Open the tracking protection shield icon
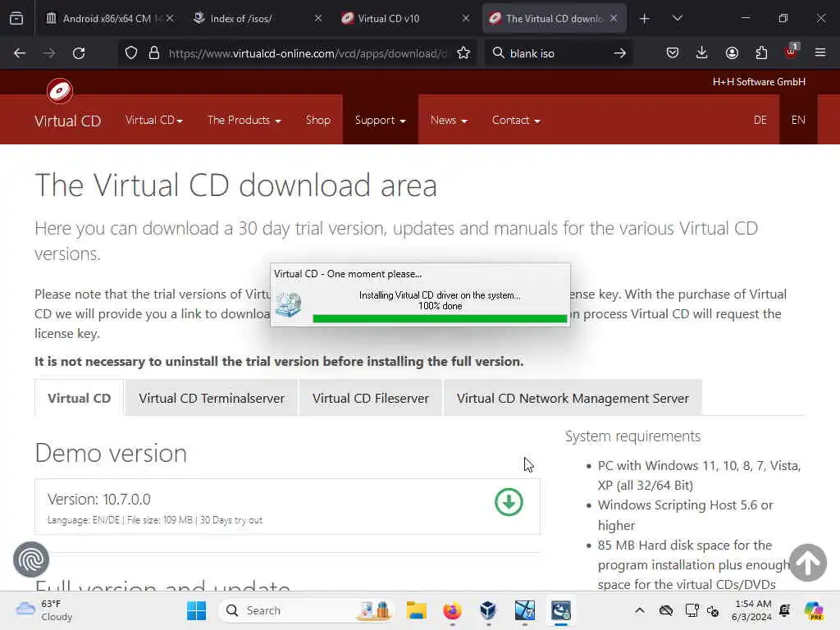The image size is (840, 630). (131, 53)
